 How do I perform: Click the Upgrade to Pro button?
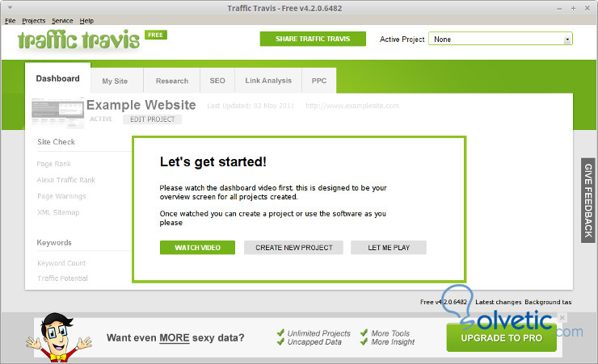click(502, 338)
